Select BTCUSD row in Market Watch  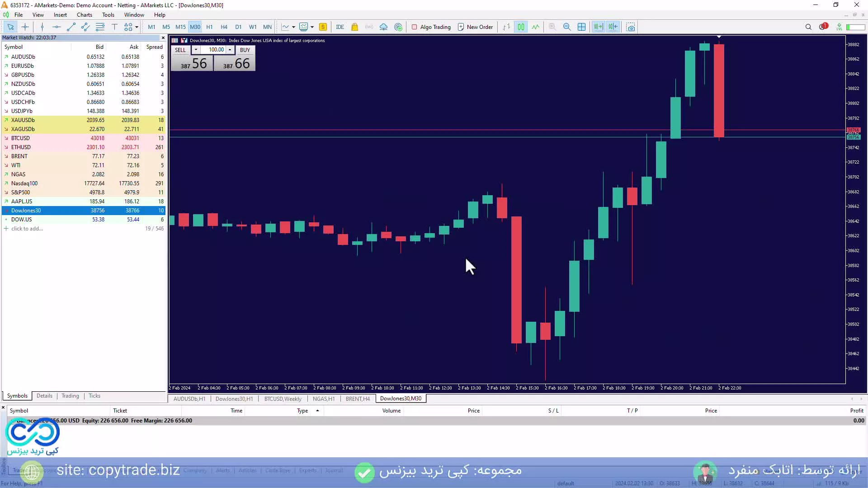coord(84,138)
